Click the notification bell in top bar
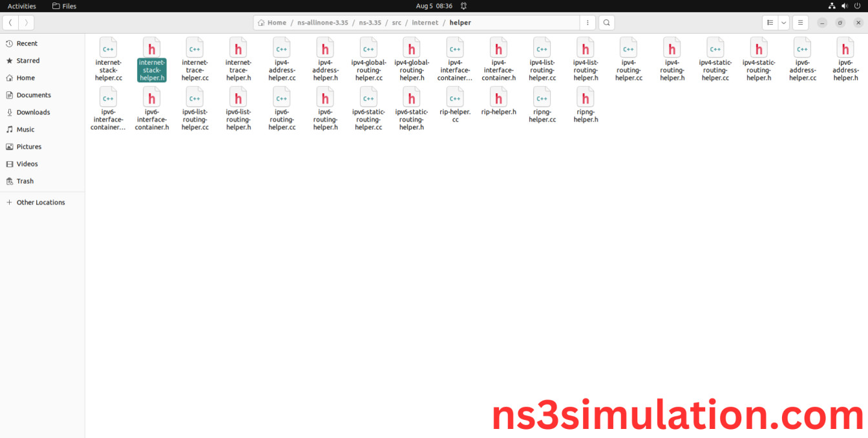Screen dimensions: 868x438 [463, 6]
